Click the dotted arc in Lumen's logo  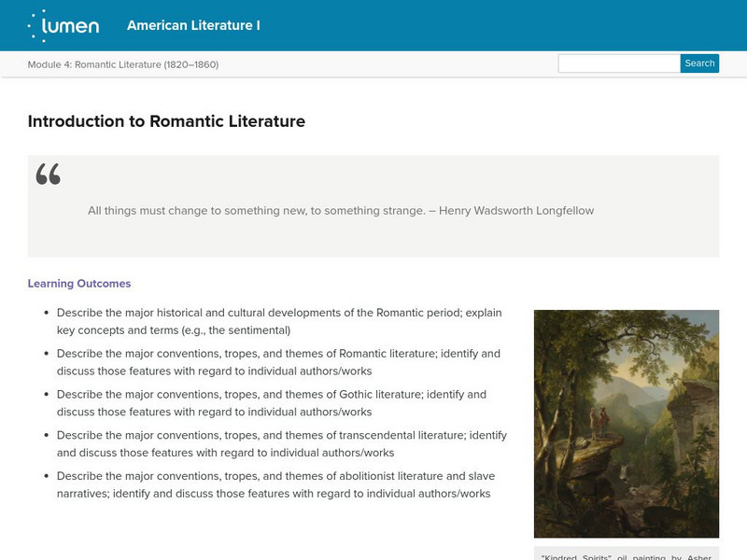pyautogui.click(x=35, y=25)
